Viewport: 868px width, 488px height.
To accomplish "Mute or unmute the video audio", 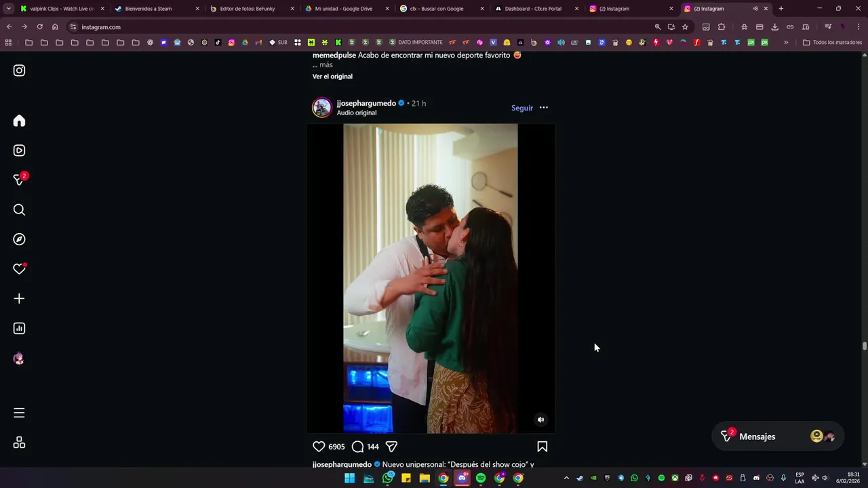I will coord(540,420).
